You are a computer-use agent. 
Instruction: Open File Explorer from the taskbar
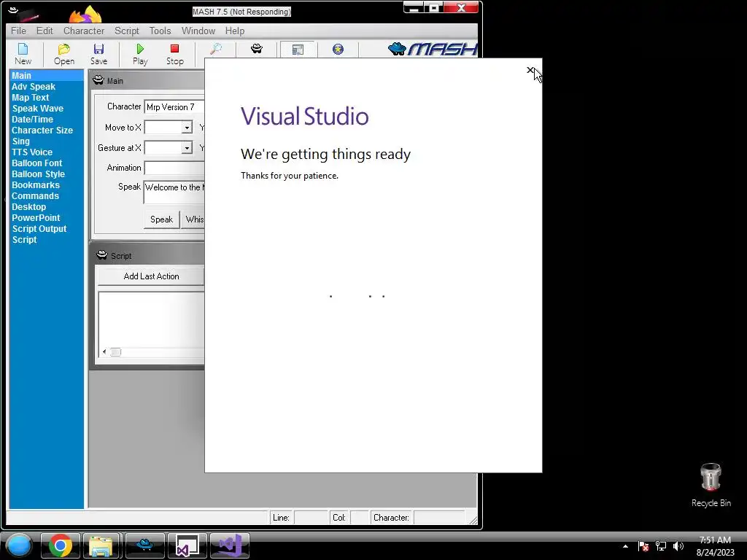[101, 545]
